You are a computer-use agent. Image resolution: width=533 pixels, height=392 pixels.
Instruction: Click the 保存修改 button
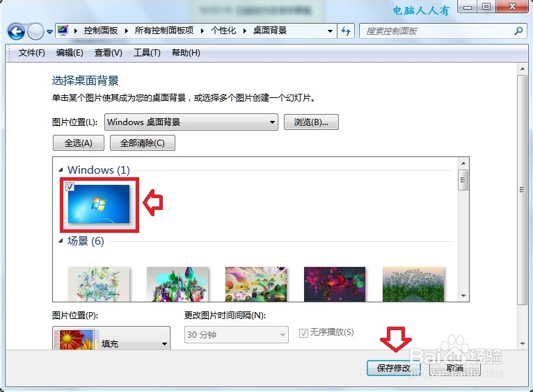tap(394, 368)
